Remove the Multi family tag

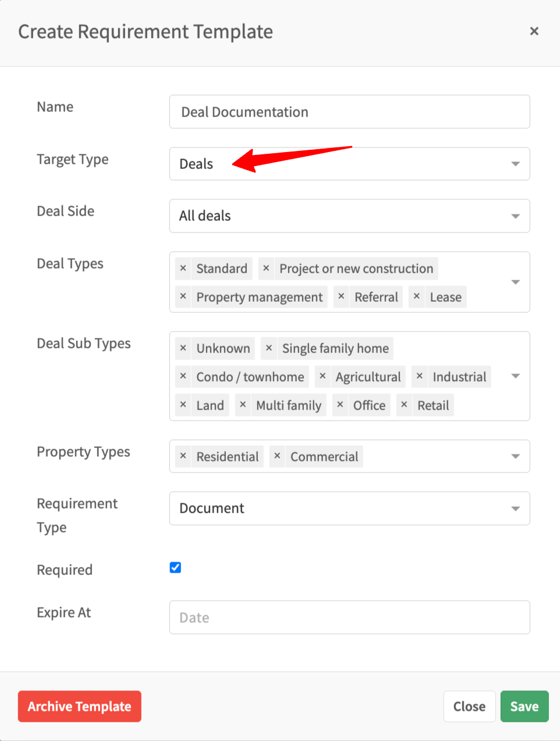[x=243, y=405]
